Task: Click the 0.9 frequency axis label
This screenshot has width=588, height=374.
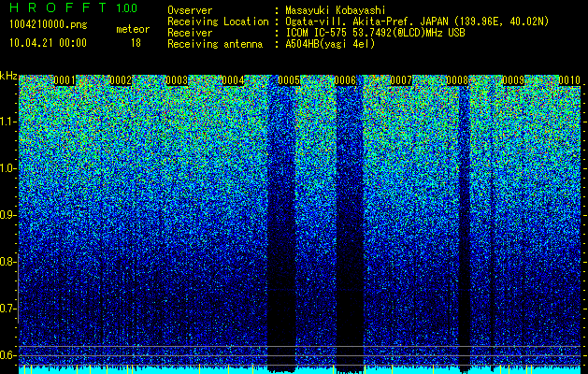Action: click(8, 215)
